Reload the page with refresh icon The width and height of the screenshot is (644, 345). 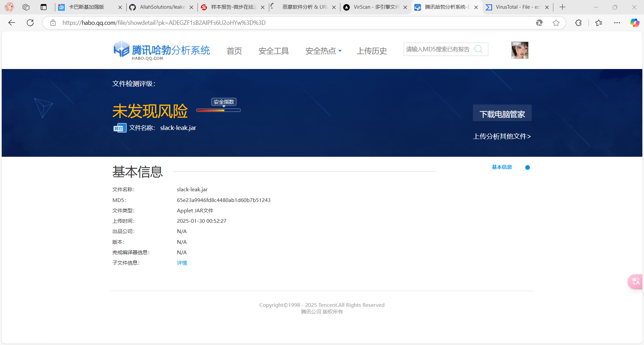click(30, 23)
